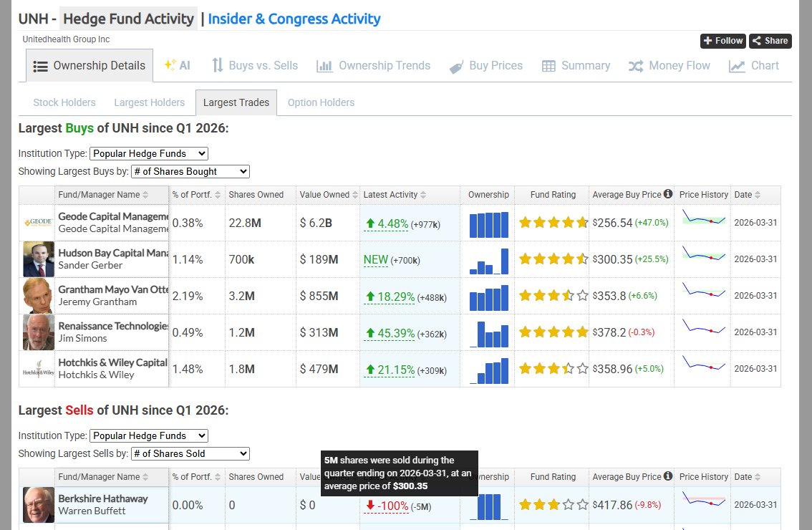Open Hotchkis & Wiley Capital fund link
Viewport: 812px width, 530px height.
coord(113,362)
